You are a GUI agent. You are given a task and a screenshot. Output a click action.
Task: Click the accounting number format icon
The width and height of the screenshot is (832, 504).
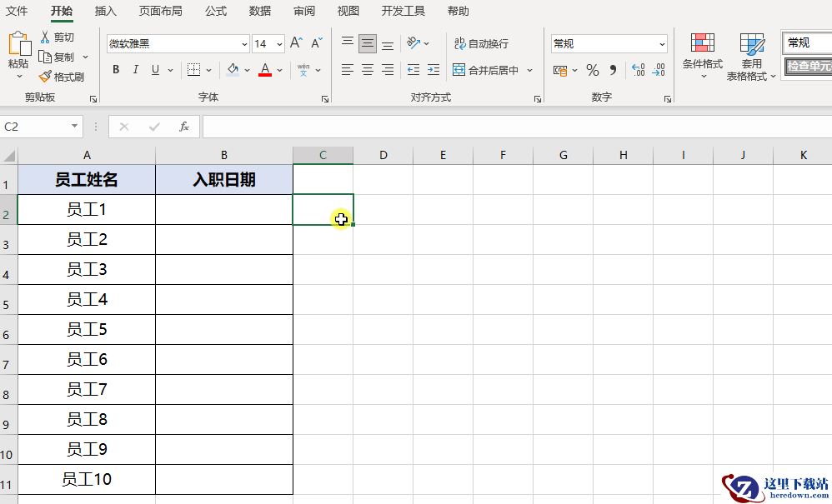tap(560, 70)
